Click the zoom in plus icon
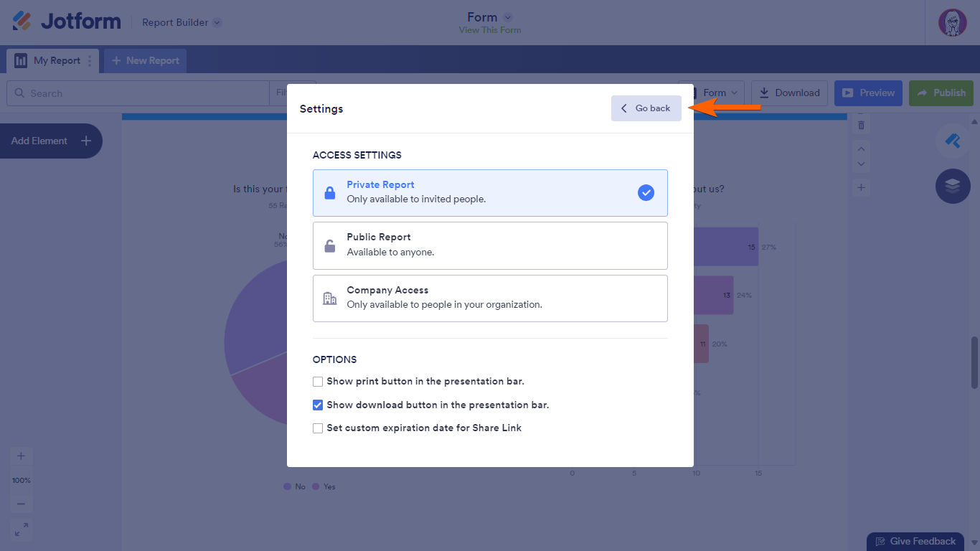Screen dimensions: 980x551 click(x=21, y=456)
